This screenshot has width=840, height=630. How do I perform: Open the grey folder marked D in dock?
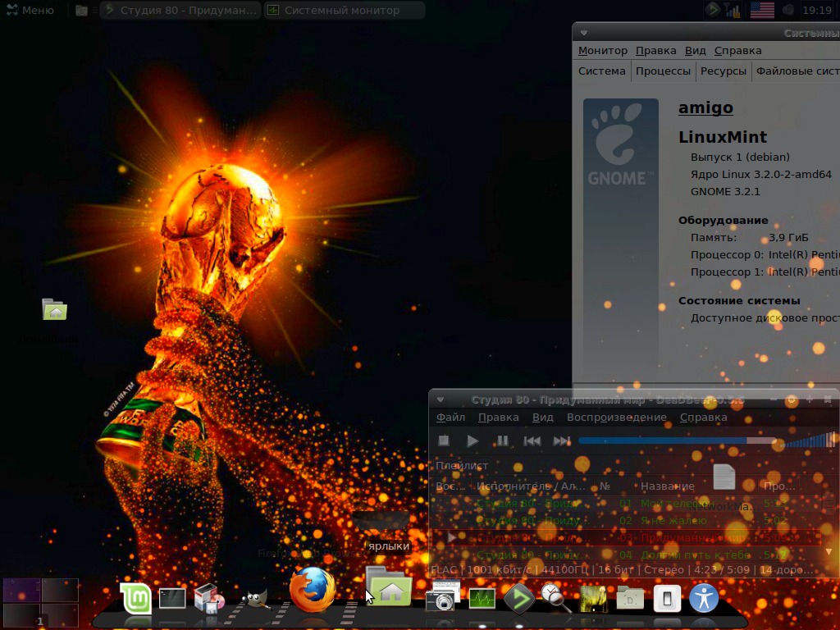(x=630, y=598)
